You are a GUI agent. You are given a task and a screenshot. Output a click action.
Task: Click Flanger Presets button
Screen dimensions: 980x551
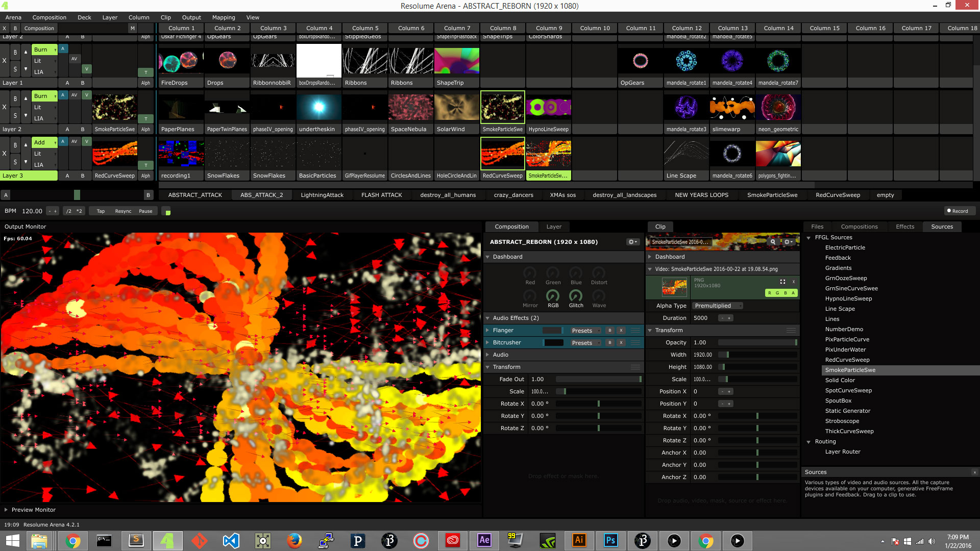click(583, 330)
